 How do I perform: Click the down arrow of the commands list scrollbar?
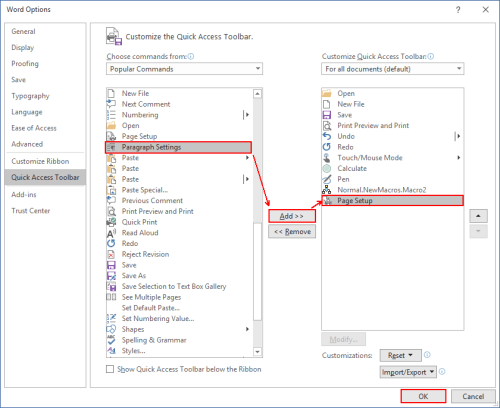point(257,352)
